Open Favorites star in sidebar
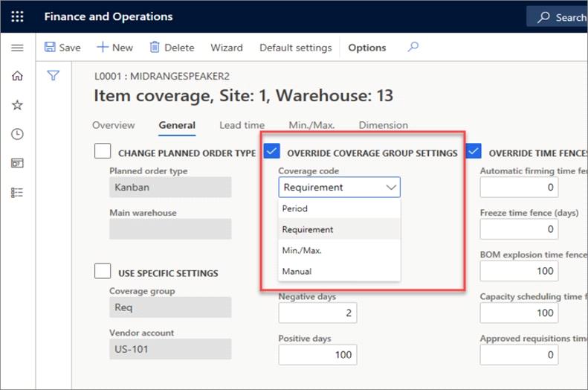588x390 pixels. tap(17, 105)
